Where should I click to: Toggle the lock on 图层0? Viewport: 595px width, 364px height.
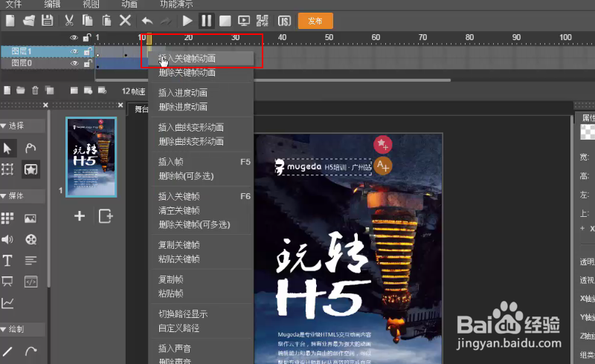coord(88,63)
